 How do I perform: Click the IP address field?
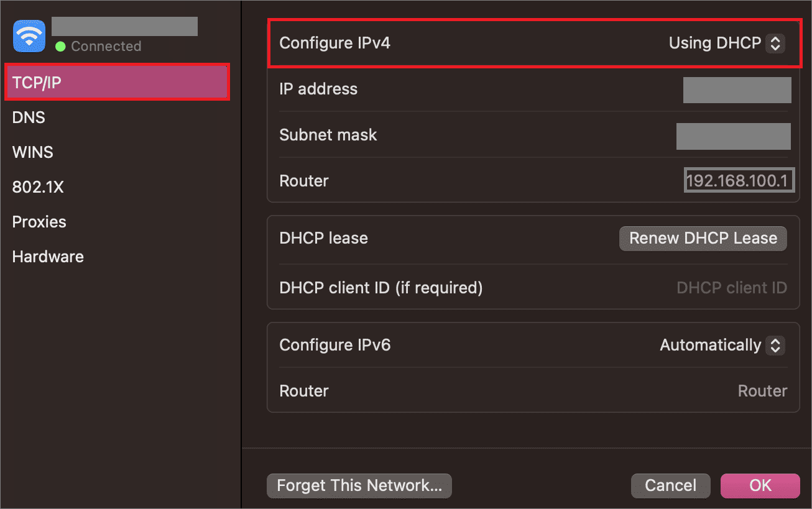[x=737, y=89]
